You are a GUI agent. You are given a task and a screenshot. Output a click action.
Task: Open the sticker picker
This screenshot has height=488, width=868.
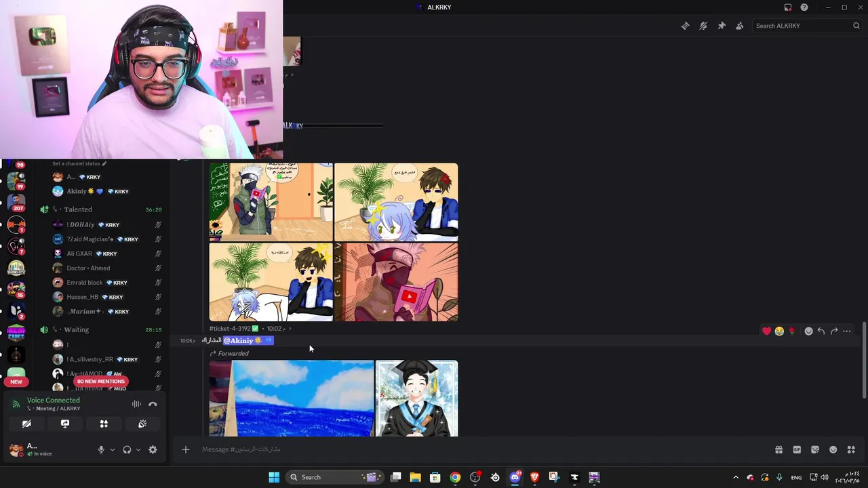(x=815, y=449)
